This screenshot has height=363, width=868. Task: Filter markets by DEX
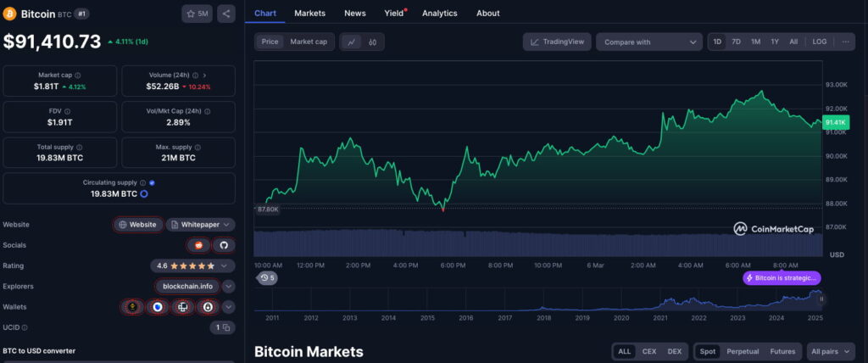click(674, 351)
